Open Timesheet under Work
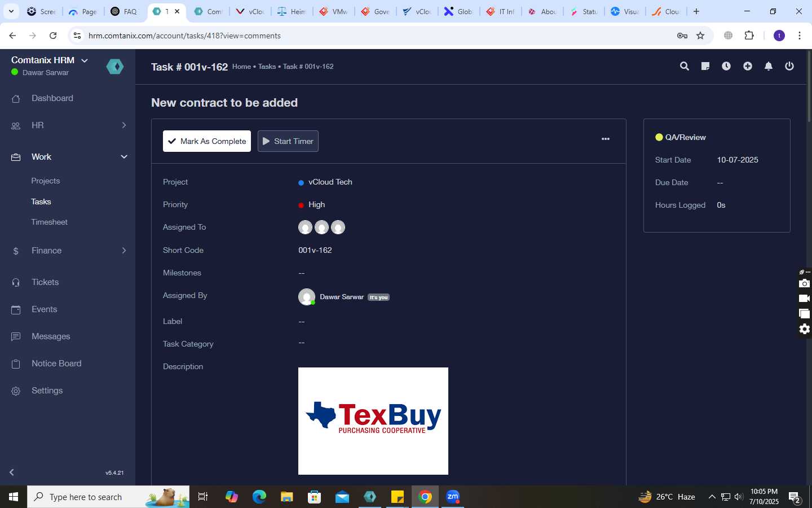 tap(50, 222)
